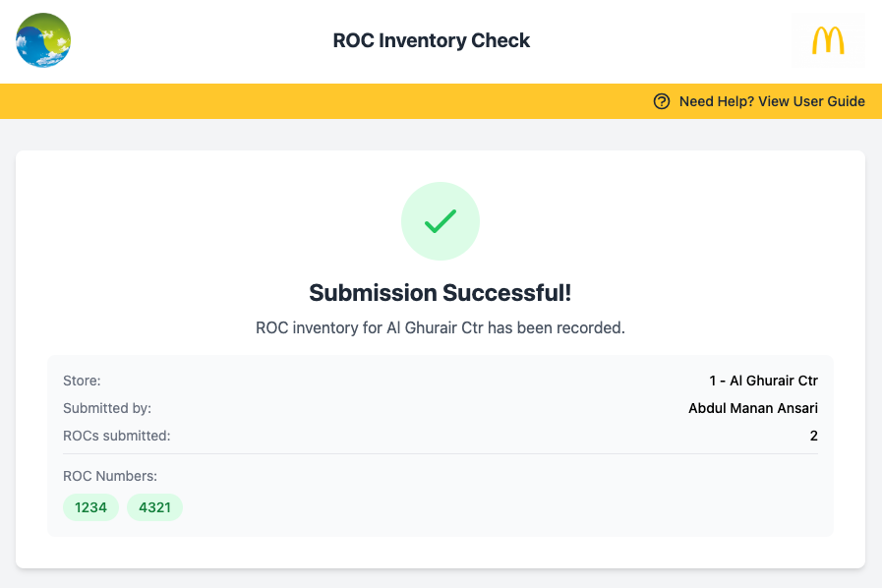Select the ROC badge labeled 1234
Image resolution: width=882 pixels, height=588 pixels.
pos(90,507)
